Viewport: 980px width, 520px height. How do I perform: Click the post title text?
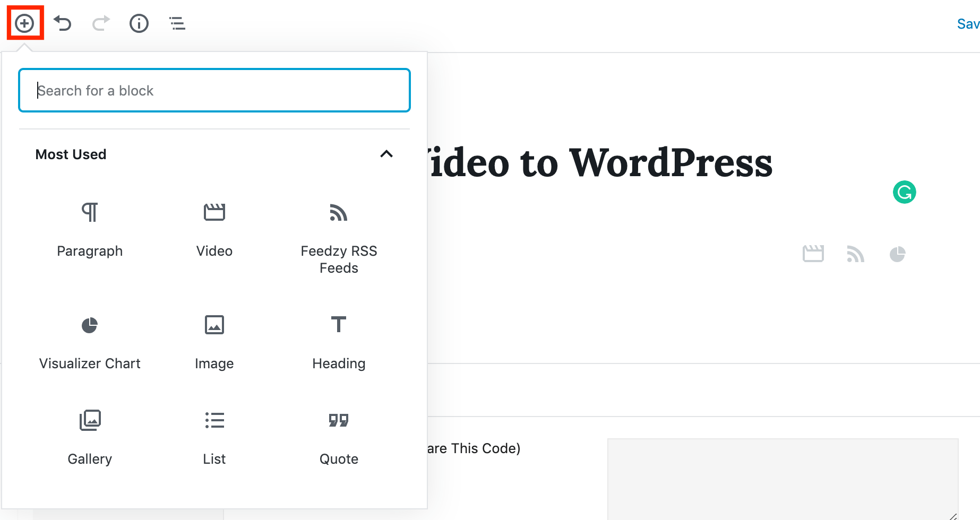pyautogui.click(x=600, y=162)
